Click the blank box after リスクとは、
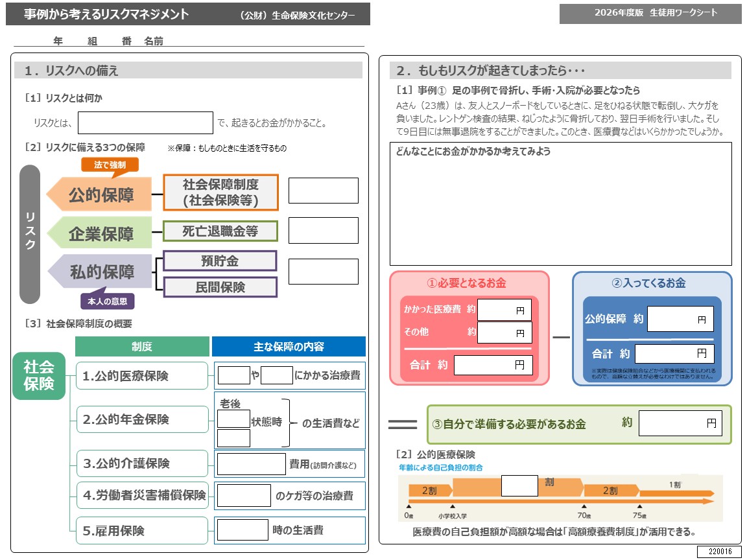The height and width of the screenshot is (560, 747). pos(145,122)
